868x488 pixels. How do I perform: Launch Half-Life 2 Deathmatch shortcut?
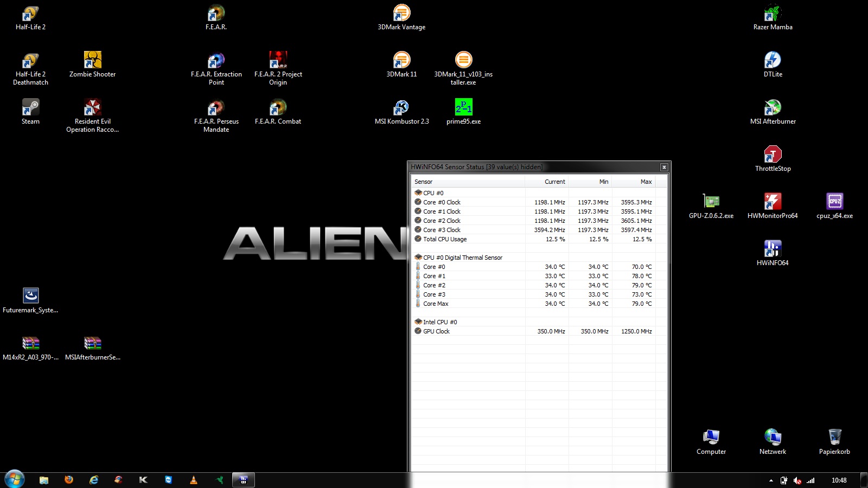coord(30,69)
